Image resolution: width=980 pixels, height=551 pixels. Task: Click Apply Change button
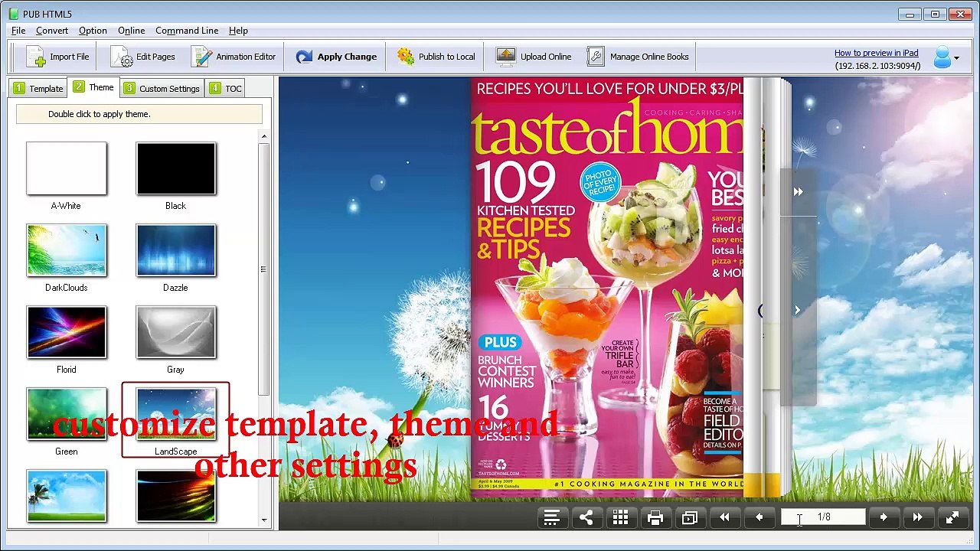[336, 57]
